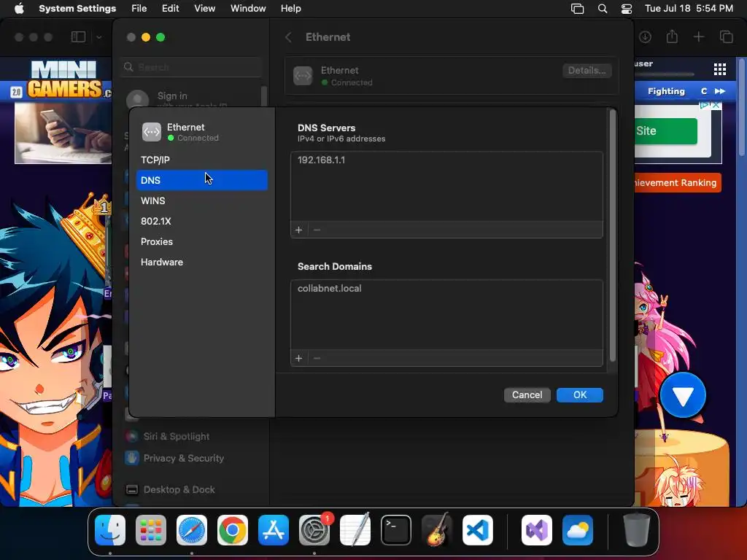
Task: Open GarageBand from the Dock
Action: click(437, 530)
